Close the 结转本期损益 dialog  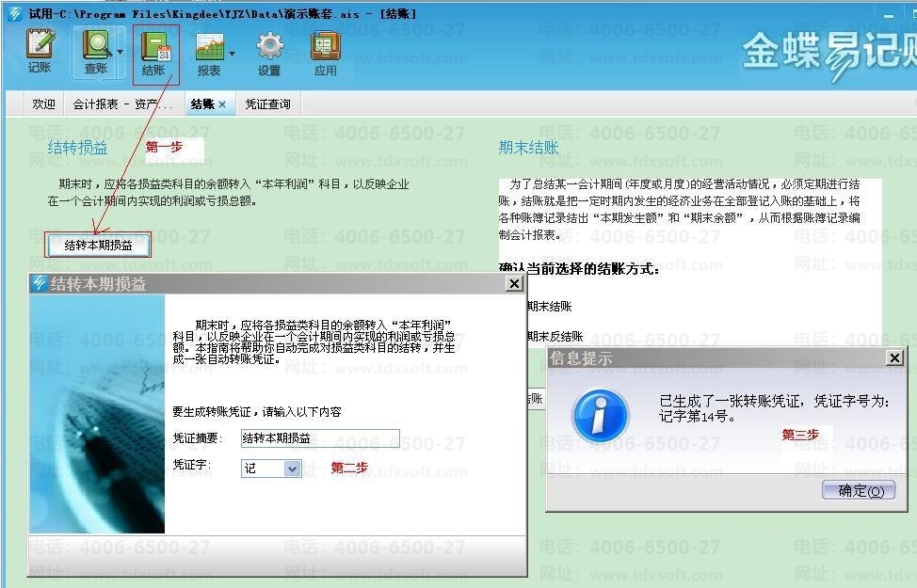(x=513, y=283)
